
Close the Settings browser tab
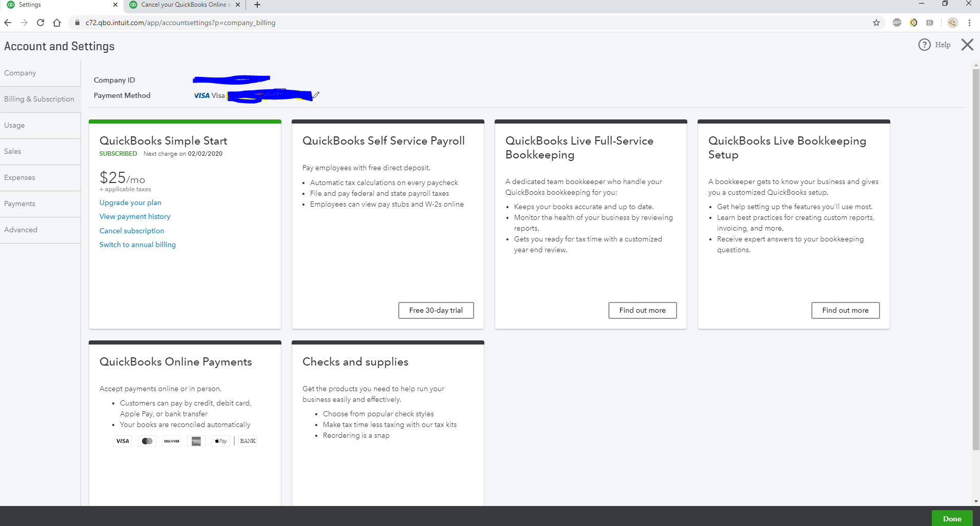[x=115, y=5]
